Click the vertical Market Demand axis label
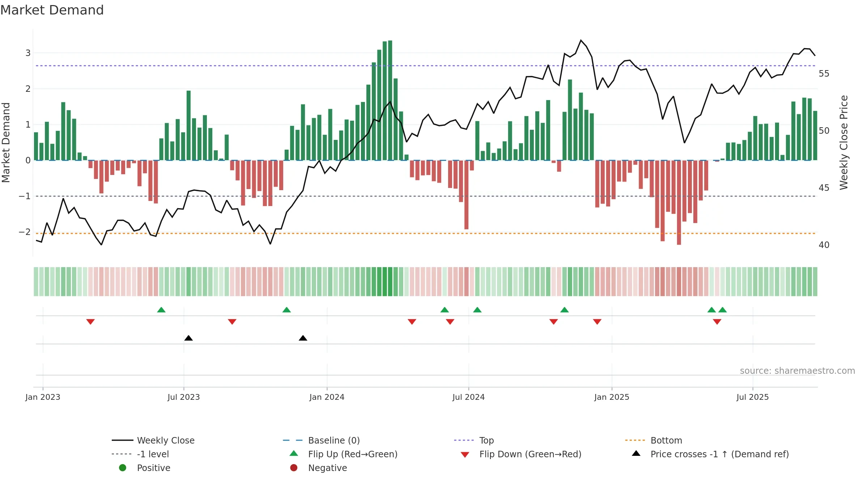 click(x=6, y=142)
